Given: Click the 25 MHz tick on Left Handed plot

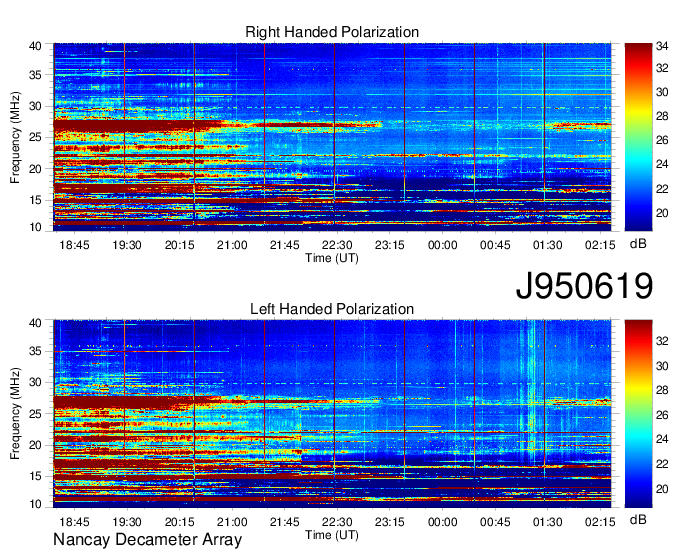Looking at the screenshot, I should [35, 414].
